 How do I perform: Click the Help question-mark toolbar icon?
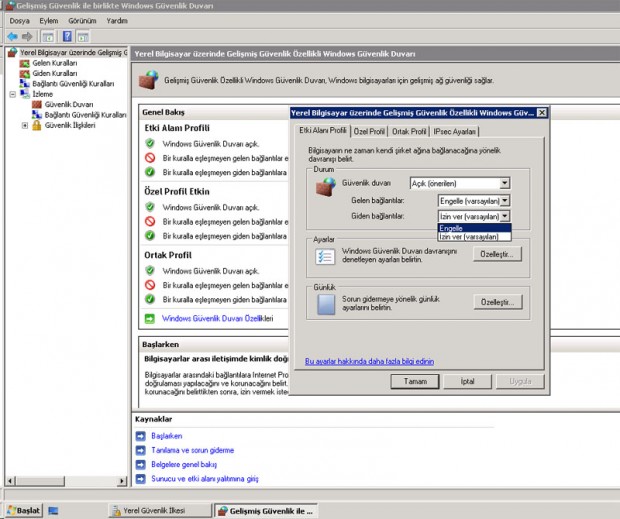[x=67, y=37]
